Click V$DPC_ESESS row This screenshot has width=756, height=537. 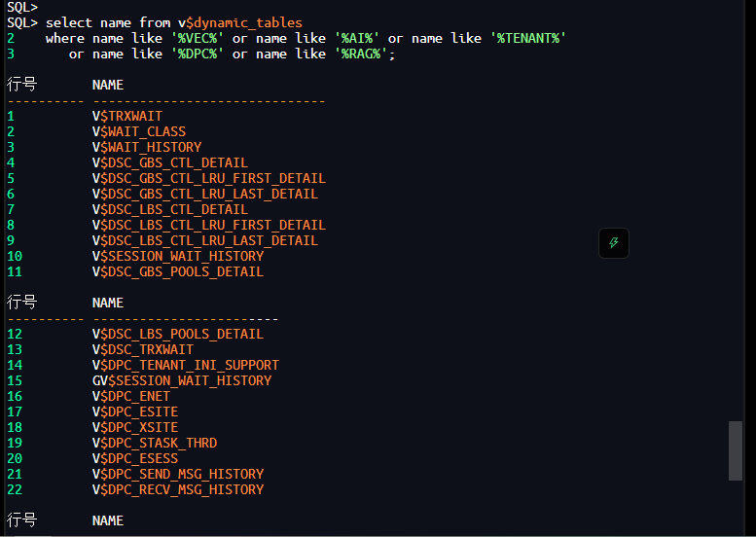(135, 458)
